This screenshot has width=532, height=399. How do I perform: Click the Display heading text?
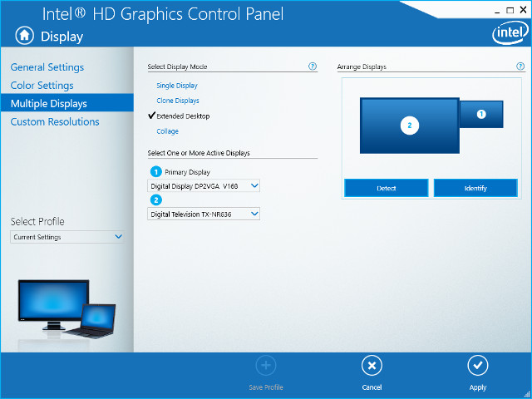point(62,37)
